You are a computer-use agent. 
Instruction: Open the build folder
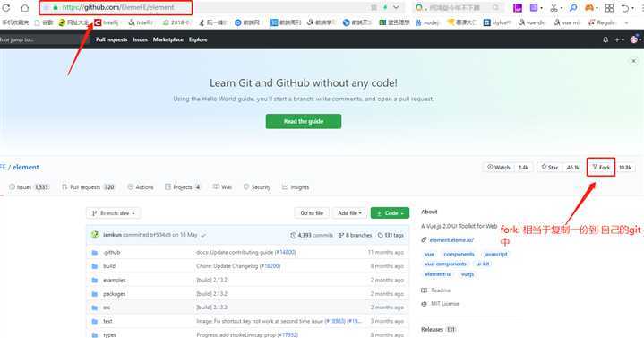click(x=109, y=266)
